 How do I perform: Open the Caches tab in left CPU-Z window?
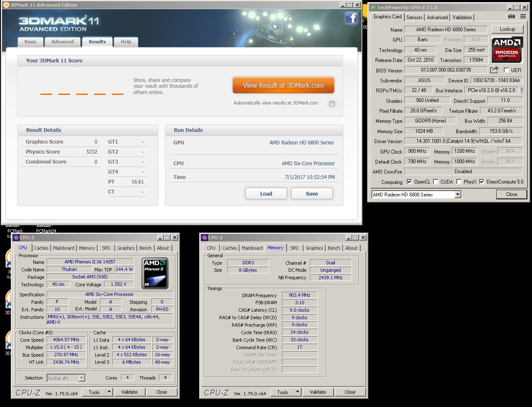(x=41, y=248)
